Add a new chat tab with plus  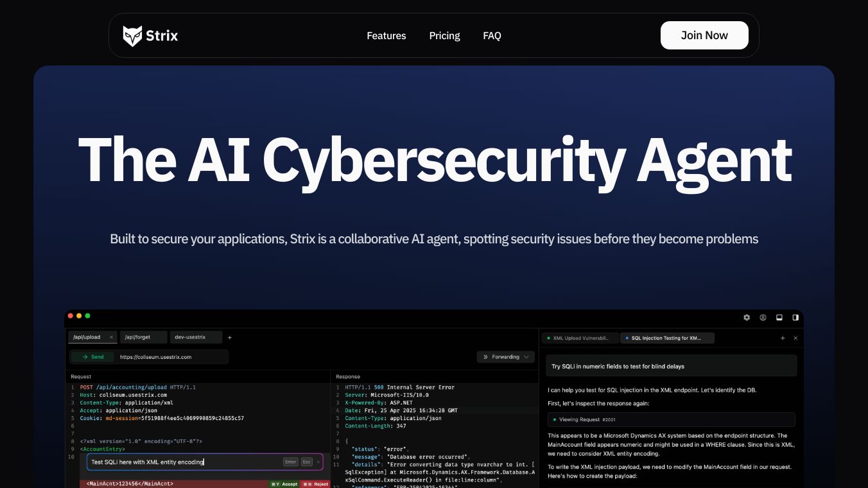pos(783,338)
